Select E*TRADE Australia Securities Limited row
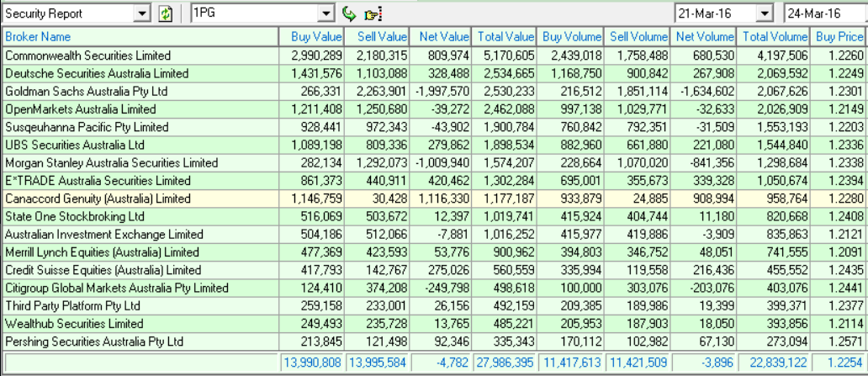The height and width of the screenshot is (376, 868). (434, 181)
